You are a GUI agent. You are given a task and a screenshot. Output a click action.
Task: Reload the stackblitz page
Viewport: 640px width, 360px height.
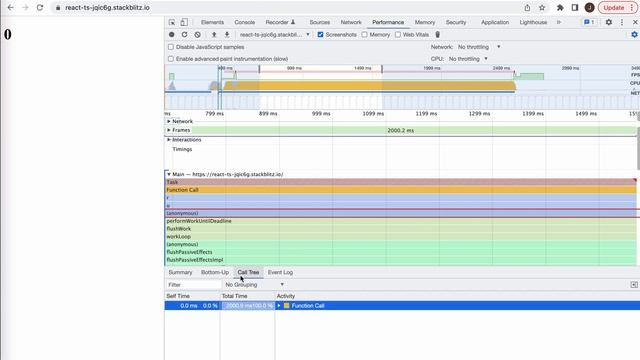click(40, 7)
